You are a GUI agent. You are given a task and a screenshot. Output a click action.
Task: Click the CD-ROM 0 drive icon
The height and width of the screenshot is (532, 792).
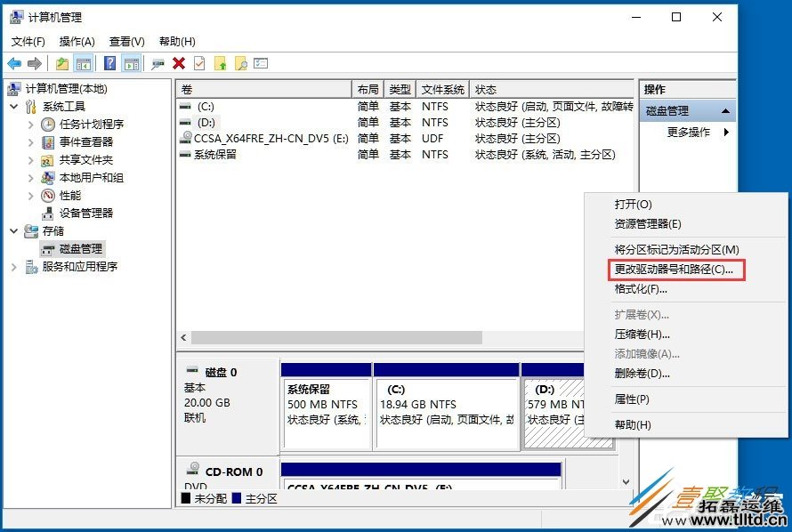pos(195,469)
